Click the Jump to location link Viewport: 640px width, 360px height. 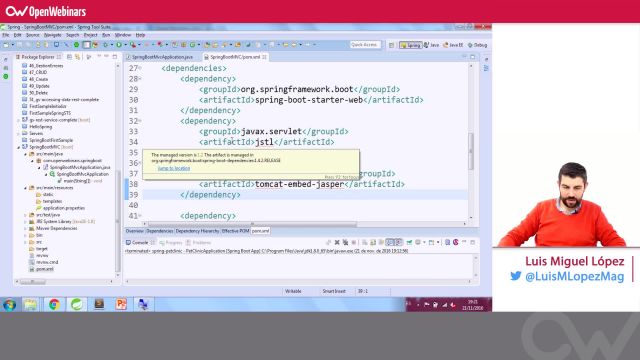coord(174,168)
